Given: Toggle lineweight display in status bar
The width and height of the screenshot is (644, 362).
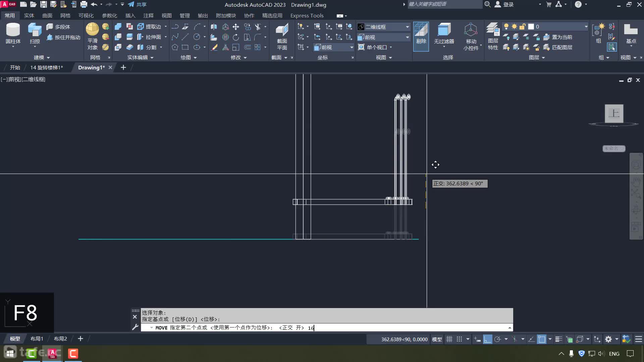Looking at the screenshot, I should pyautogui.click(x=558, y=339).
